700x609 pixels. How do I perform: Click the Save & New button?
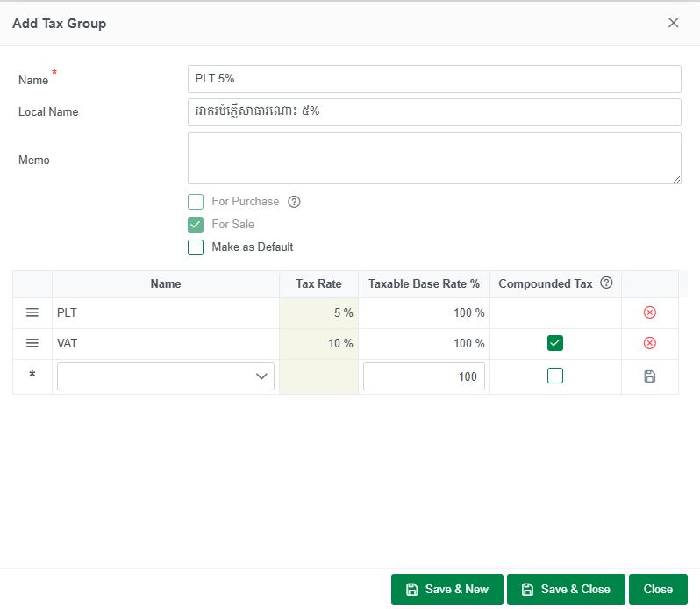click(446, 590)
